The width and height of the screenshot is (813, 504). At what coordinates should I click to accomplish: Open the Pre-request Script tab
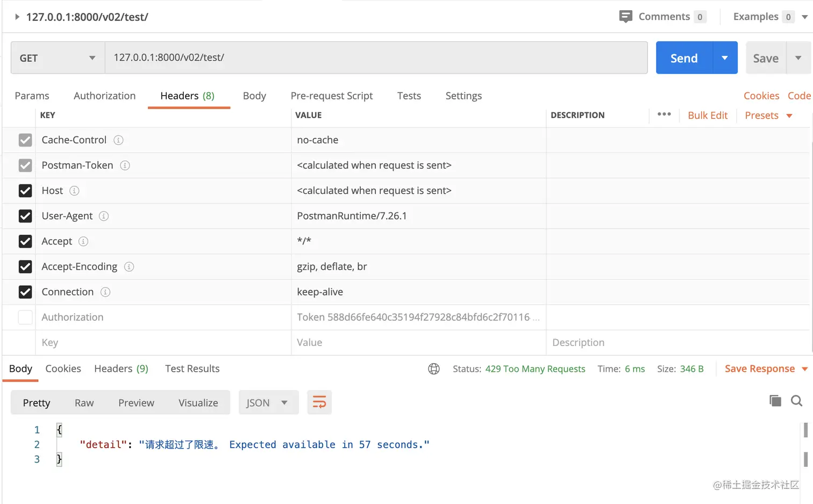(332, 96)
